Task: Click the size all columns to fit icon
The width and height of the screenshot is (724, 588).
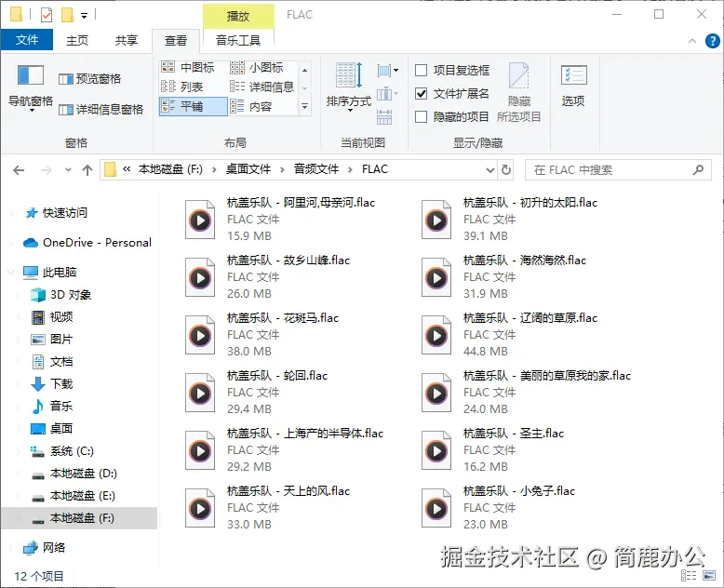Action: point(384,117)
